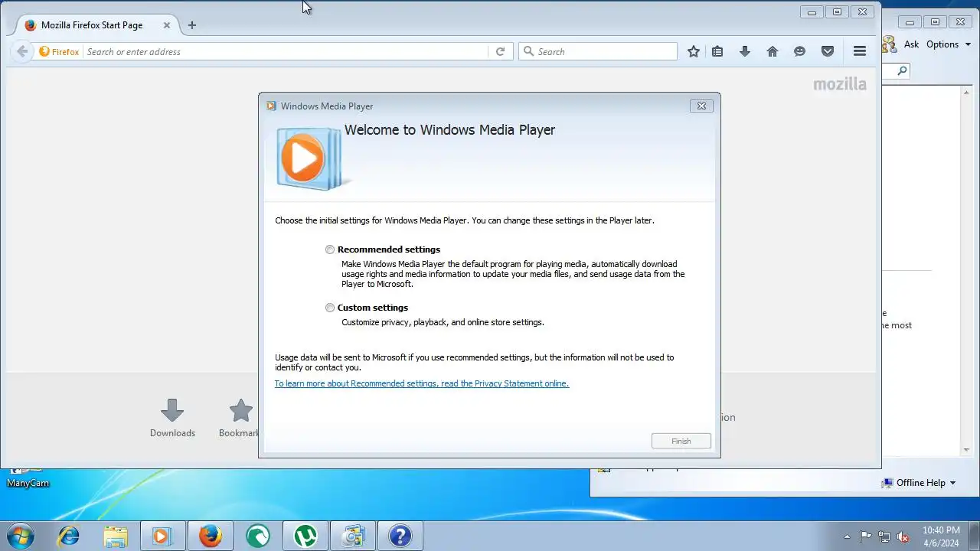This screenshot has height=551, width=980.
Task: Open the clock showing 10:40 PM
Action: pos(941,536)
